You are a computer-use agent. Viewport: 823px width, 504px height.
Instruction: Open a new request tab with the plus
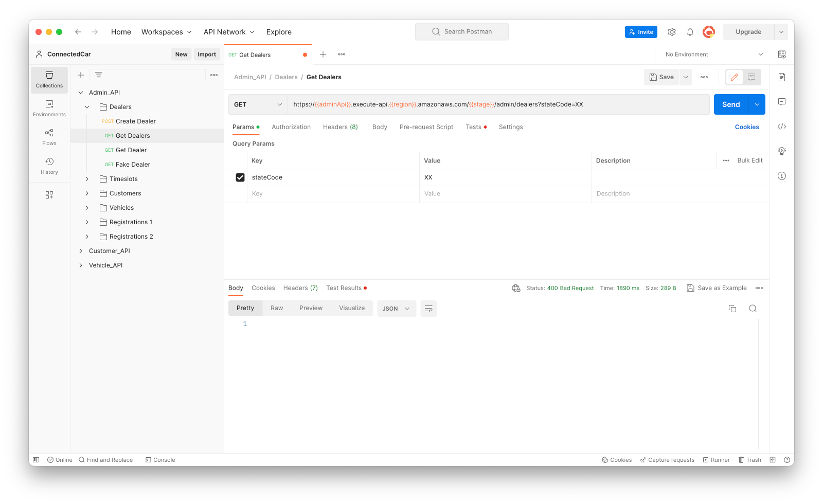coord(323,55)
